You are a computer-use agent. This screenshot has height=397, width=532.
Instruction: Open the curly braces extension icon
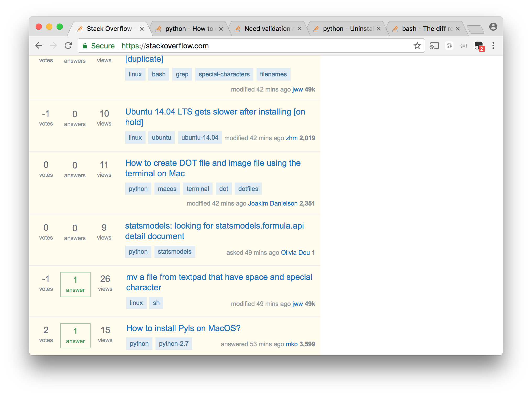click(x=464, y=46)
